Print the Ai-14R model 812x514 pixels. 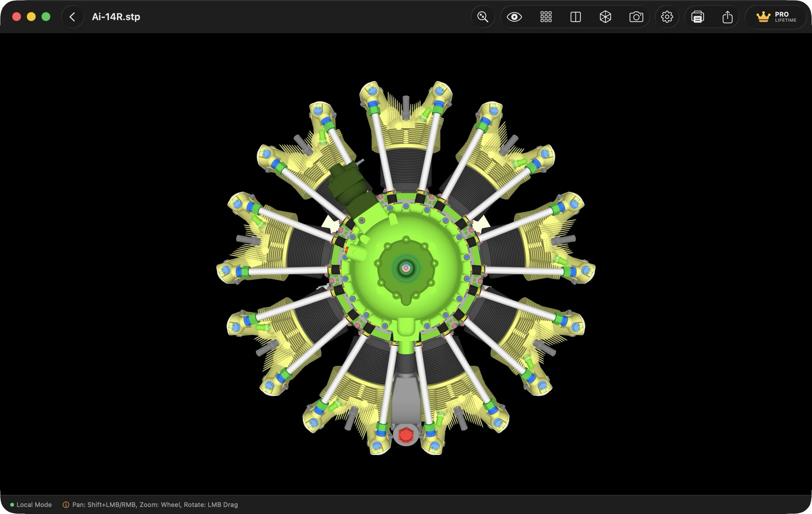[698, 17]
